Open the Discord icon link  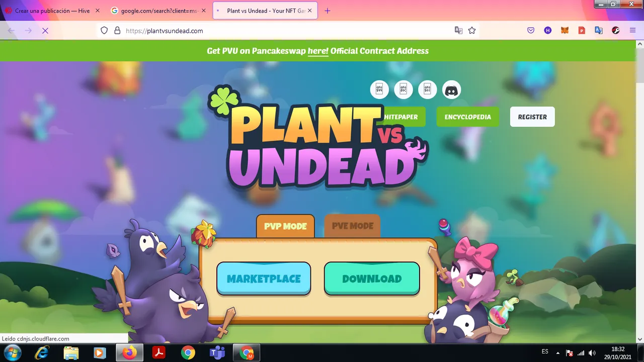(451, 90)
